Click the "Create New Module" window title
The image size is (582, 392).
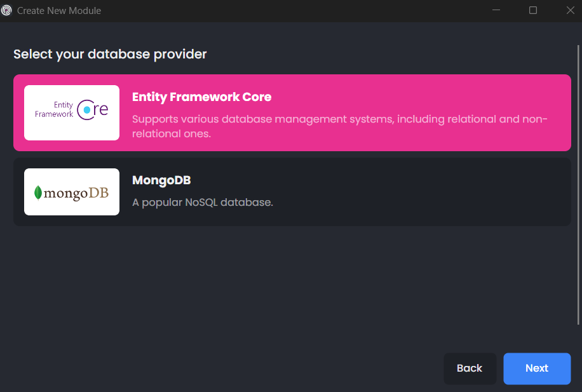59,11
